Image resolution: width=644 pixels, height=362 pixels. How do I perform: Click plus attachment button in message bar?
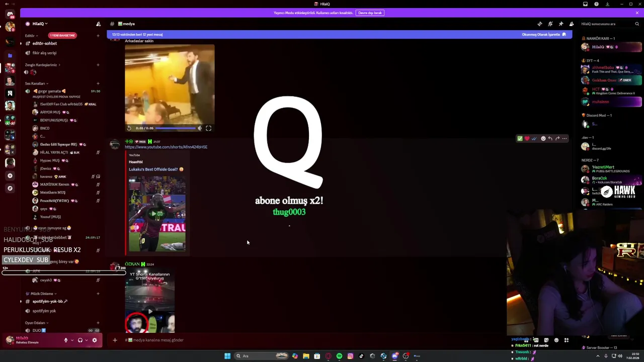(x=115, y=340)
